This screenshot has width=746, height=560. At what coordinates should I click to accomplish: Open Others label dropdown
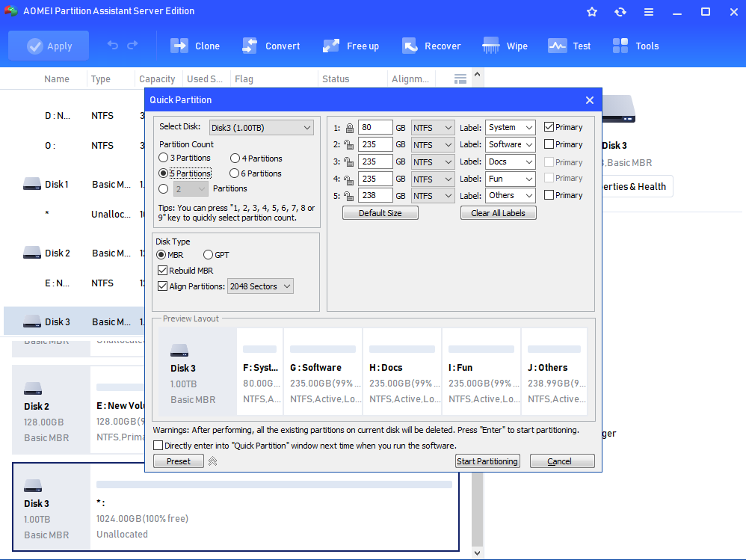click(x=511, y=196)
